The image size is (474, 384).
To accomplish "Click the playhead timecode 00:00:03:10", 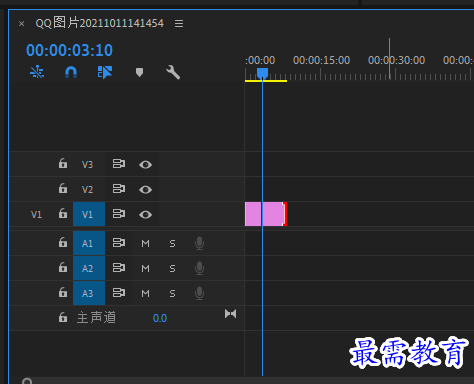I will [69, 50].
